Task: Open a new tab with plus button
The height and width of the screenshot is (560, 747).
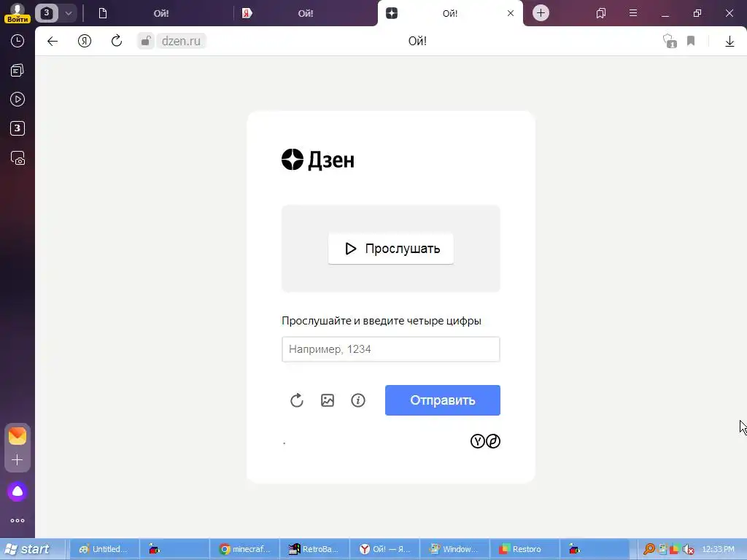Action: point(541,13)
